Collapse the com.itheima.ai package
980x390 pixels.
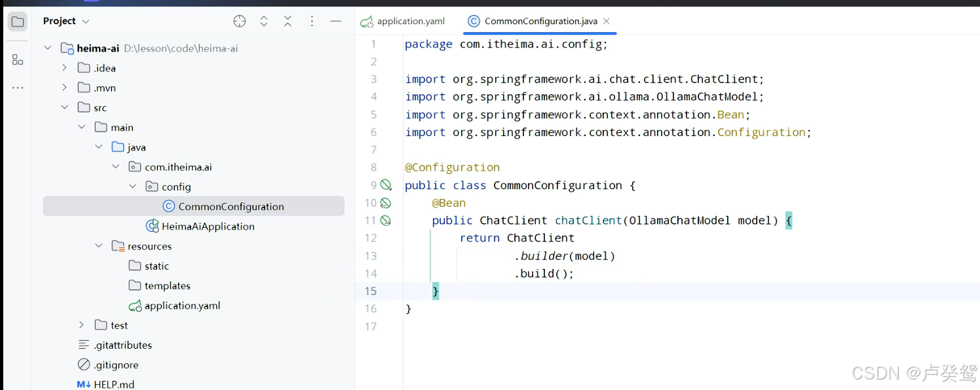pyautogui.click(x=115, y=167)
